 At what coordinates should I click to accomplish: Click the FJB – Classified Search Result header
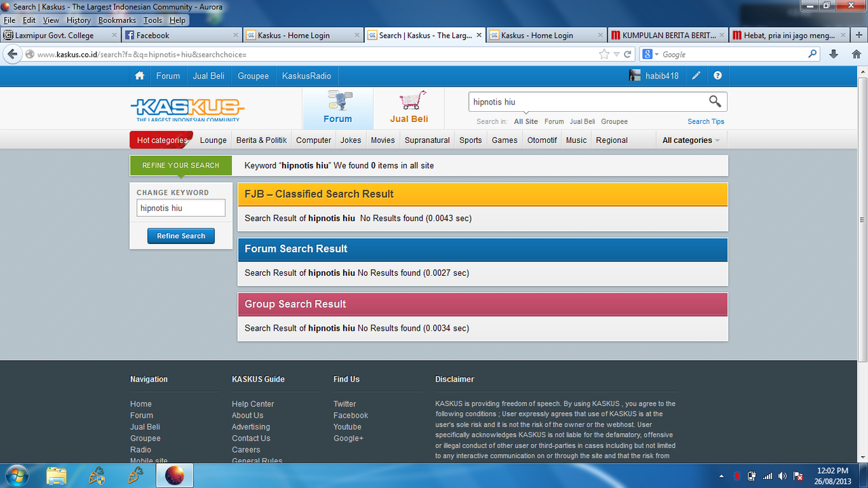click(483, 195)
